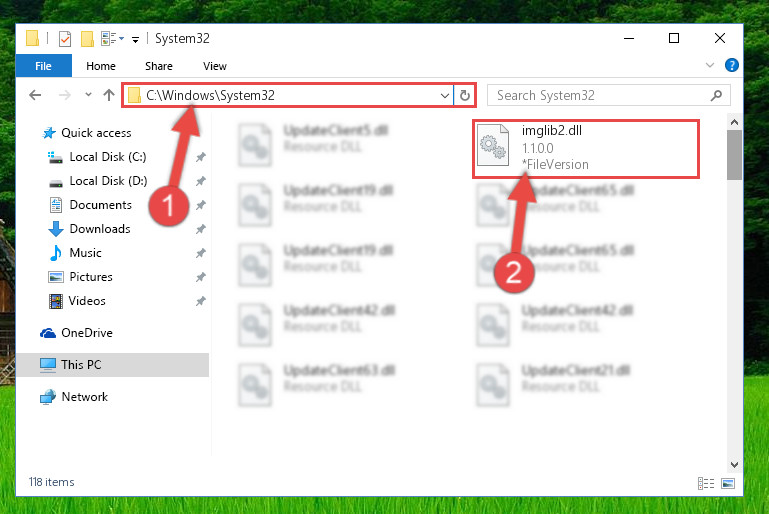Click New Folder icon in title bar
The height and width of the screenshot is (514, 769).
87,38
